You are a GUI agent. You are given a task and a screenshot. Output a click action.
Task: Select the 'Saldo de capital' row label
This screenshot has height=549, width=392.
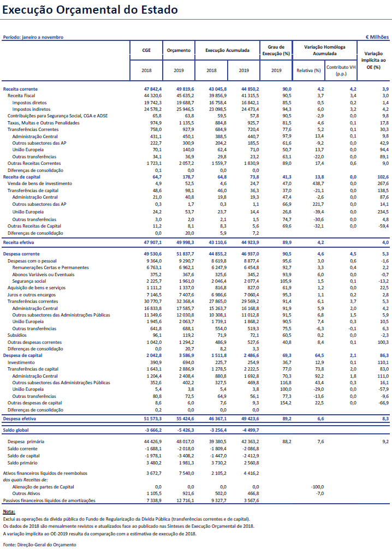[x=23, y=456]
